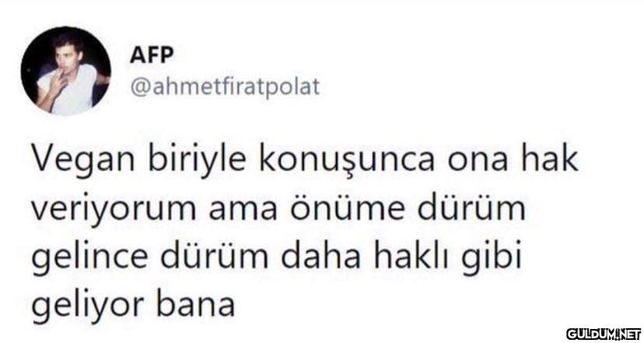The height and width of the screenshot is (343, 644).
Task: Click the word "gelince" in the third line
Action: point(89,257)
